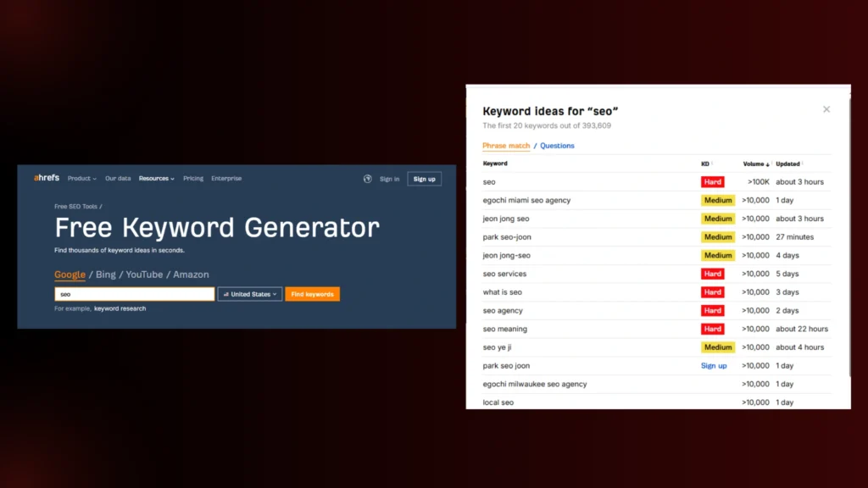Close the Keyword ideas panel
The width and height of the screenshot is (868, 488).
point(826,109)
